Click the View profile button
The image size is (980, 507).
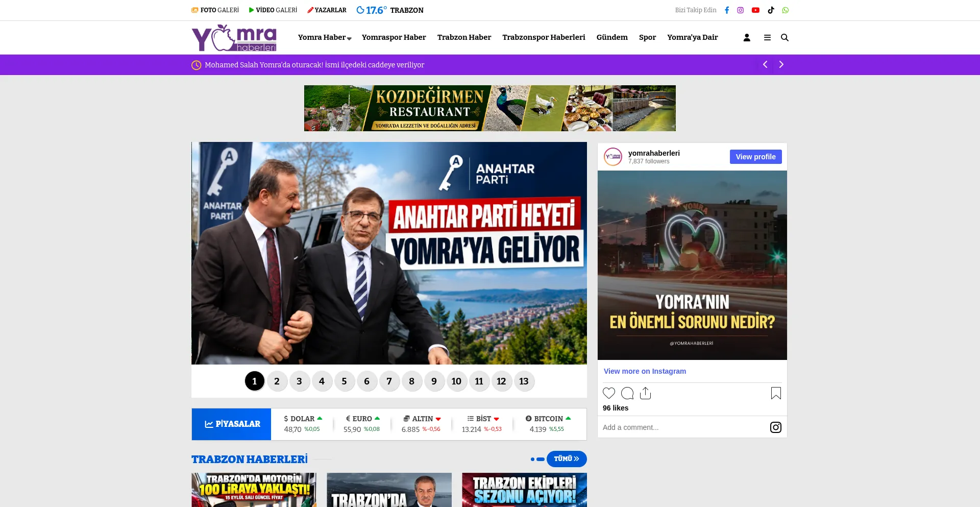tap(755, 157)
